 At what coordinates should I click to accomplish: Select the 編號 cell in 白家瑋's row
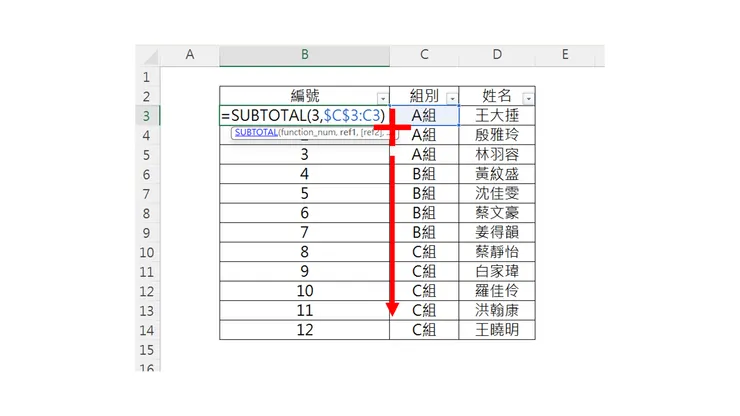click(304, 272)
